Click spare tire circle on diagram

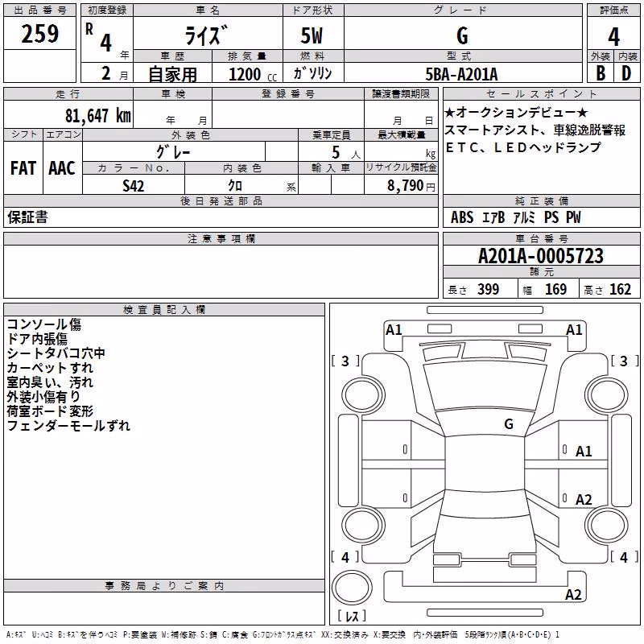tap(352, 588)
